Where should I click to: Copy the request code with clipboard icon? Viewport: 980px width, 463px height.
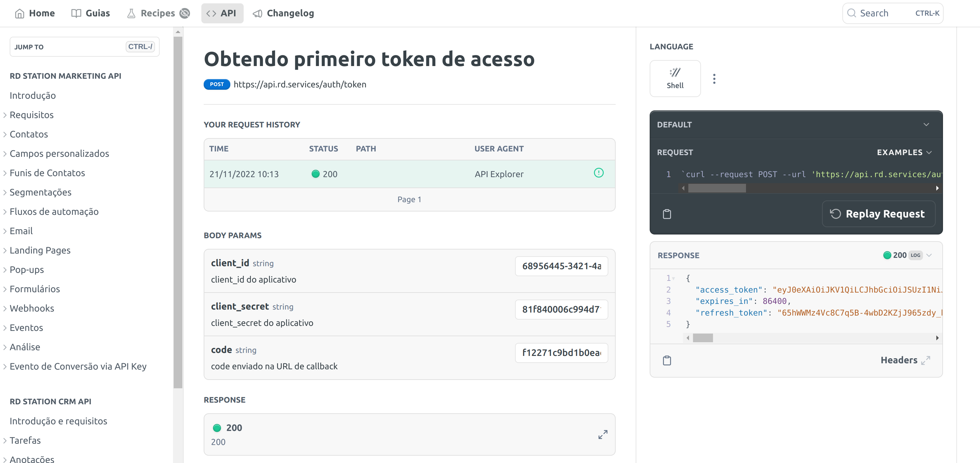[x=667, y=214]
